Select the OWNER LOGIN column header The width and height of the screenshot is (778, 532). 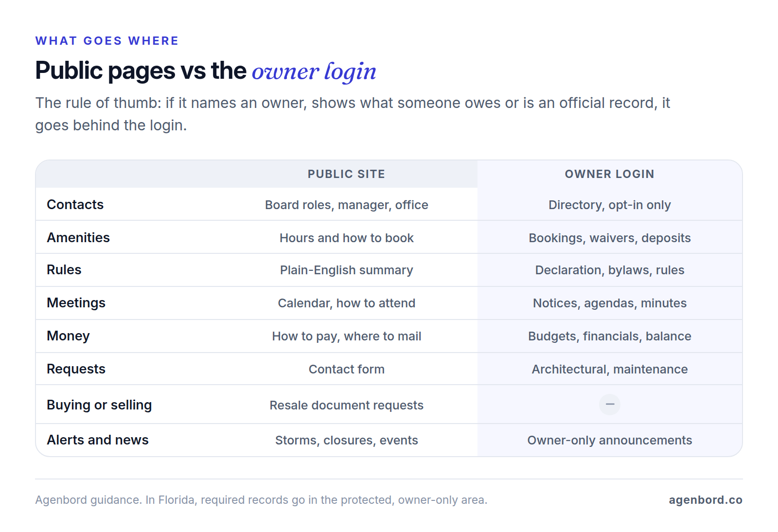click(x=609, y=174)
